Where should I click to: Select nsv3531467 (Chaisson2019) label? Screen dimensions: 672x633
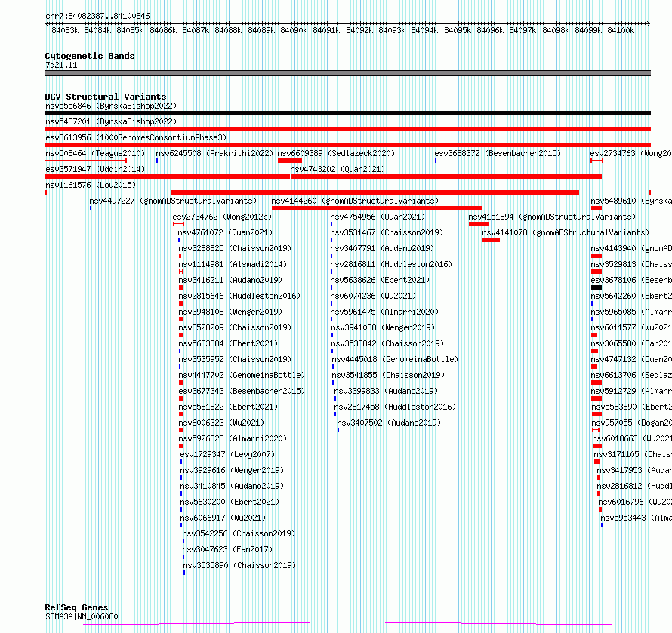click(387, 232)
